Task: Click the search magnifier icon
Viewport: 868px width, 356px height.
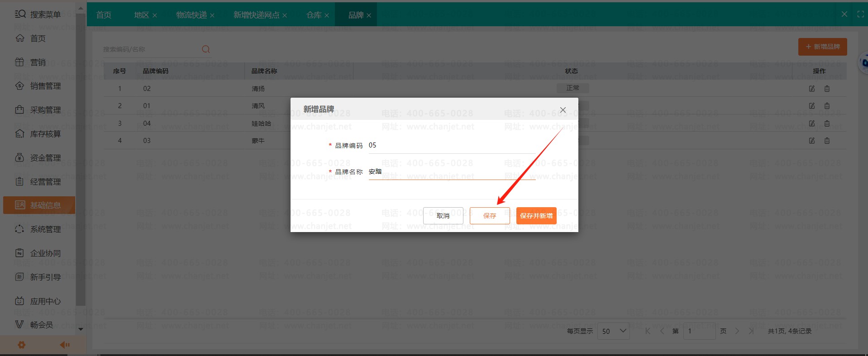Action: [206, 49]
